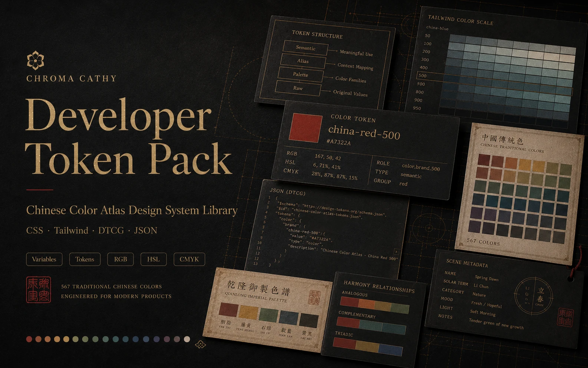Viewport: 588px width, 368px height.
Task: Click the last cream dot in the color dots row
Action: tap(187, 339)
